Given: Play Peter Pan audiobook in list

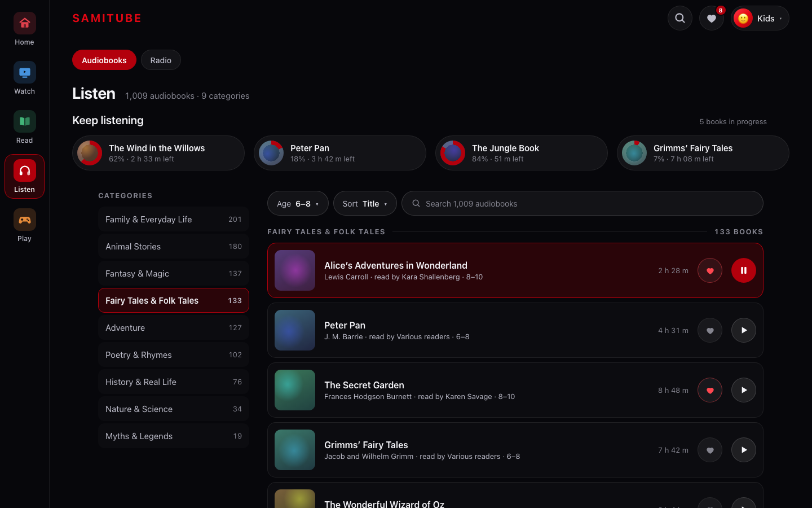Looking at the screenshot, I should 744,330.
